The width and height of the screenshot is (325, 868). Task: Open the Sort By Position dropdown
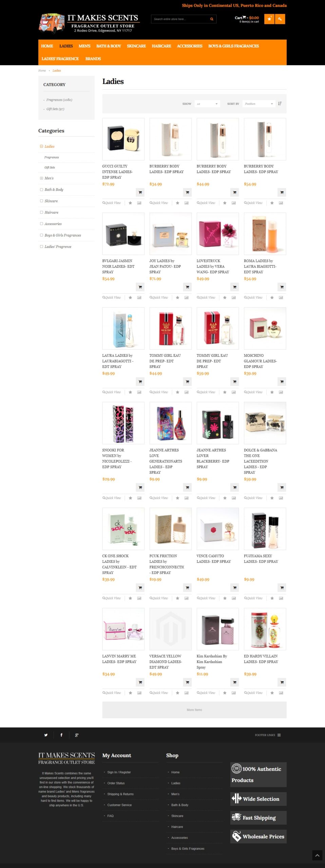pyautogui.click(x=259, y=104)
